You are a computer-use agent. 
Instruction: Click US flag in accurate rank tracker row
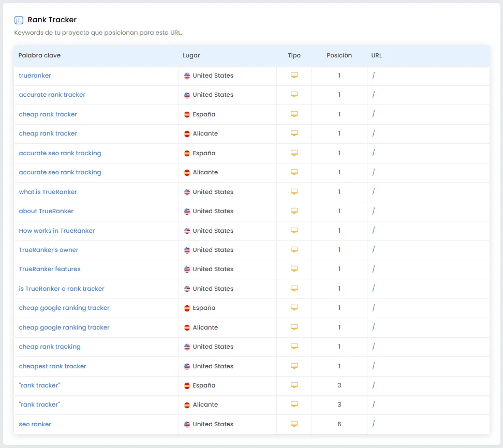point(187,95)
